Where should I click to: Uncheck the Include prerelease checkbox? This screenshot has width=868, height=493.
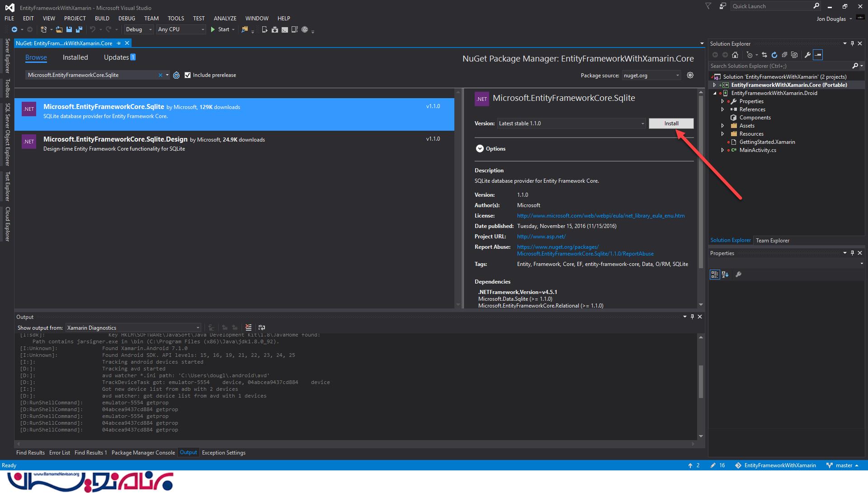[x=188, y=76]
